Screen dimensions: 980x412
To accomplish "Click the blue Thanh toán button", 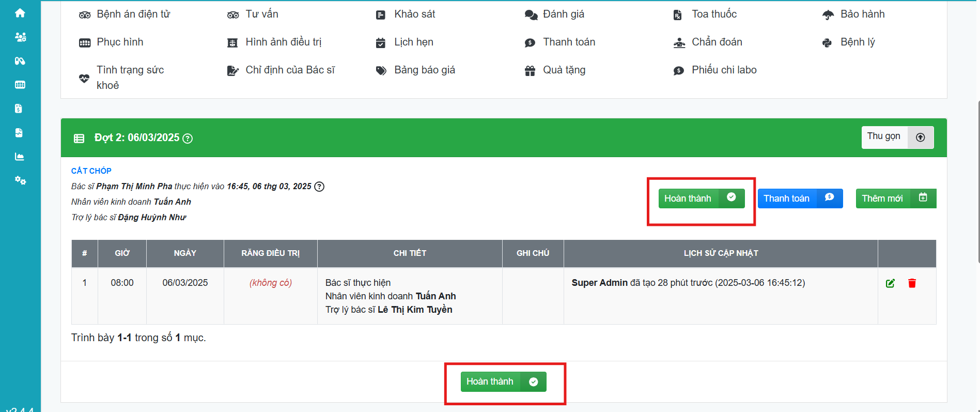I will tap(800, 199).
